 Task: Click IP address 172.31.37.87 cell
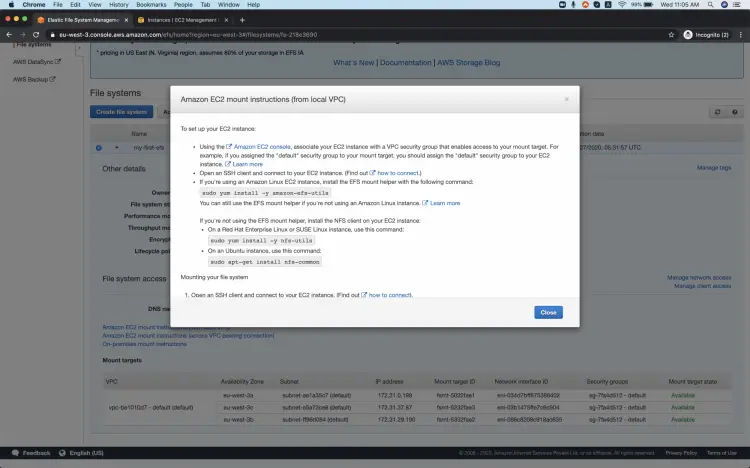pos(395,408)
